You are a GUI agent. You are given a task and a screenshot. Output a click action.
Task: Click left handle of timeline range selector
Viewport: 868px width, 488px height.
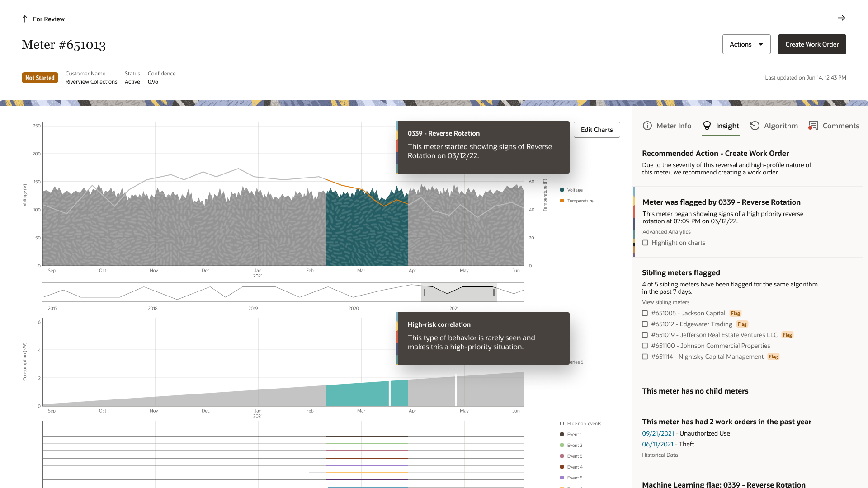[x=425, y=292]
